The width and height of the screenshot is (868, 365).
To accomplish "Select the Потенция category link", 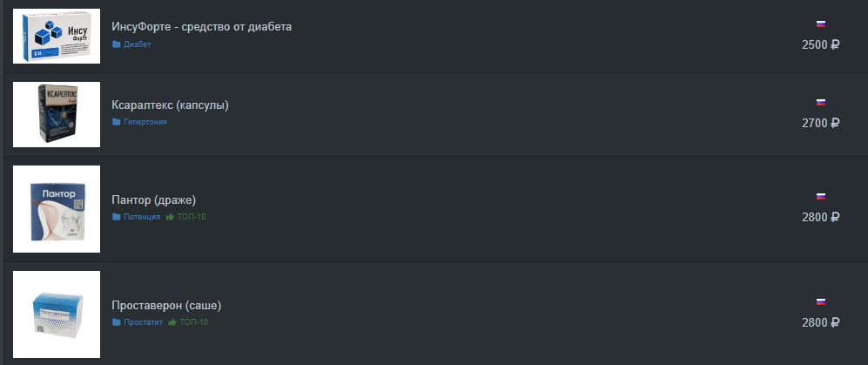I will point(142,217).
